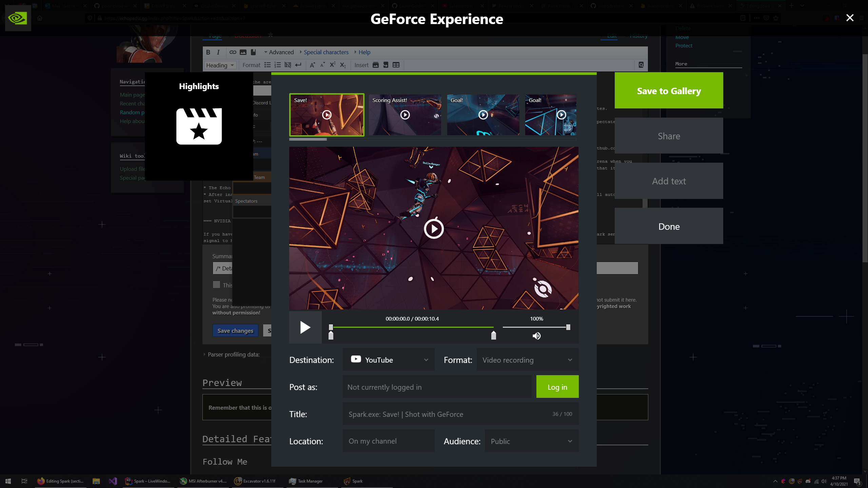868x488 pixels.
Task: Select the first "Goal!" highlight thumbnail
Action: pos(483,115)
